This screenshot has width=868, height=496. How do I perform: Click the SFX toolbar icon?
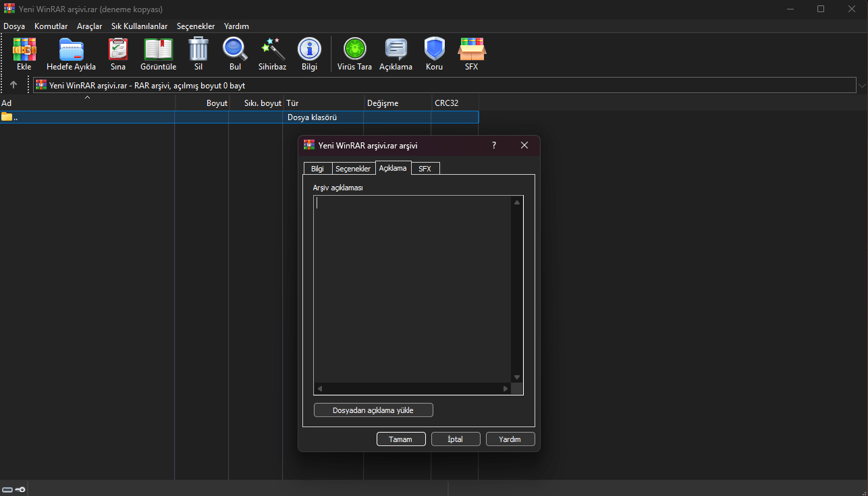[x=471, y=49]
